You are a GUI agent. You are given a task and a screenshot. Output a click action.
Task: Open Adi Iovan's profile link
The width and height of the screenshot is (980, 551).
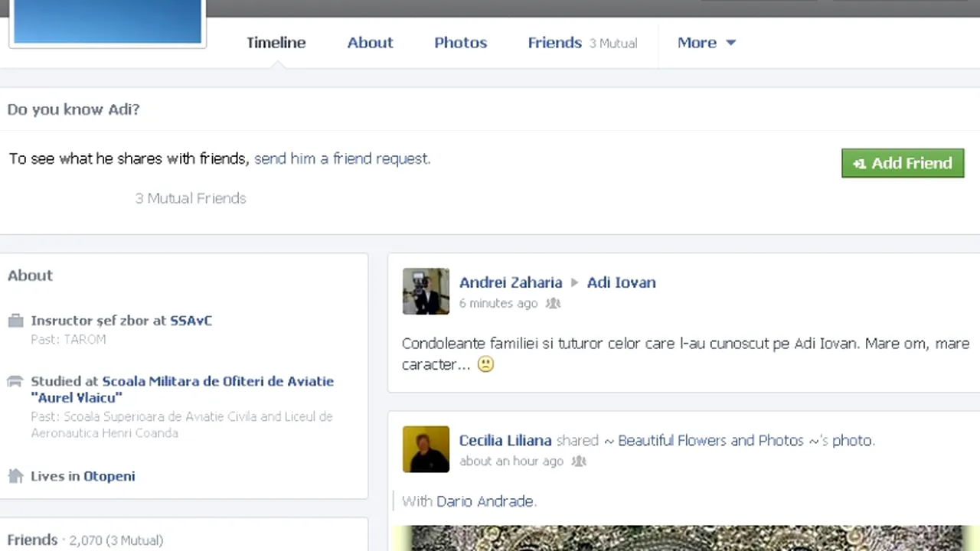(x=621, y=282)
